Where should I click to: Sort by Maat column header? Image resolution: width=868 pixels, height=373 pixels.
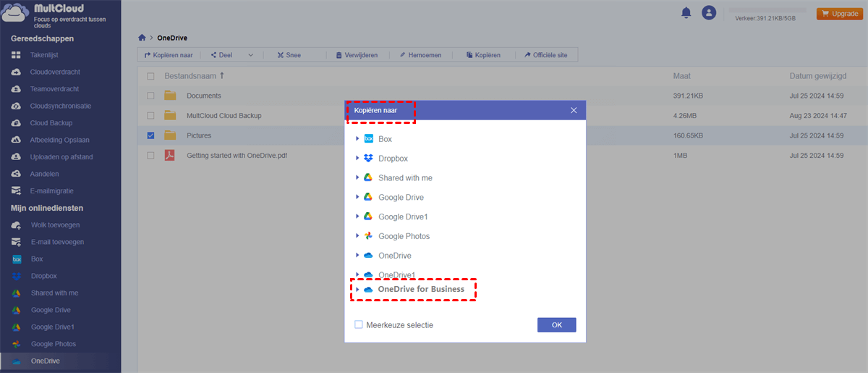tap(681, 75)
